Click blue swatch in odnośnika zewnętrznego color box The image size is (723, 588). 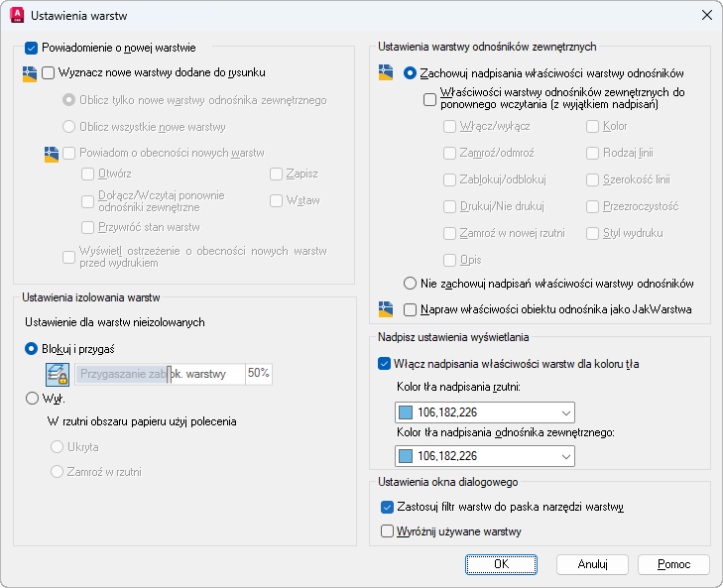point(406,456)
